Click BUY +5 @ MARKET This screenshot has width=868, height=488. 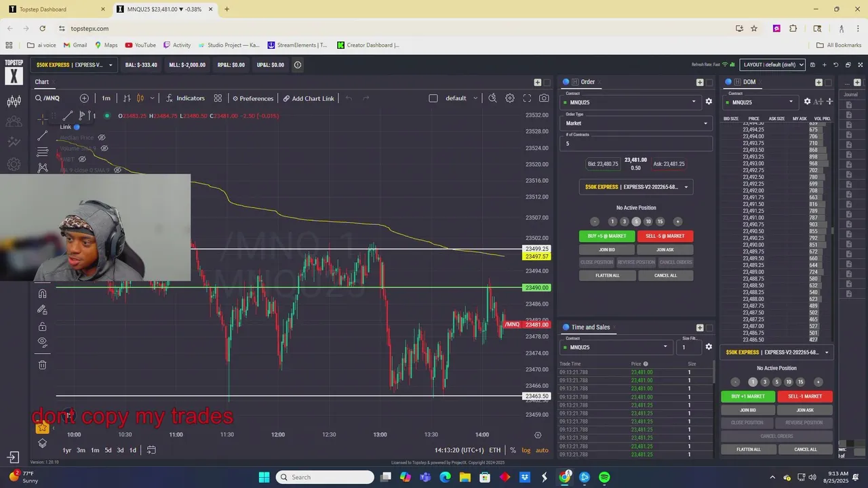click(x=607, y=236)
